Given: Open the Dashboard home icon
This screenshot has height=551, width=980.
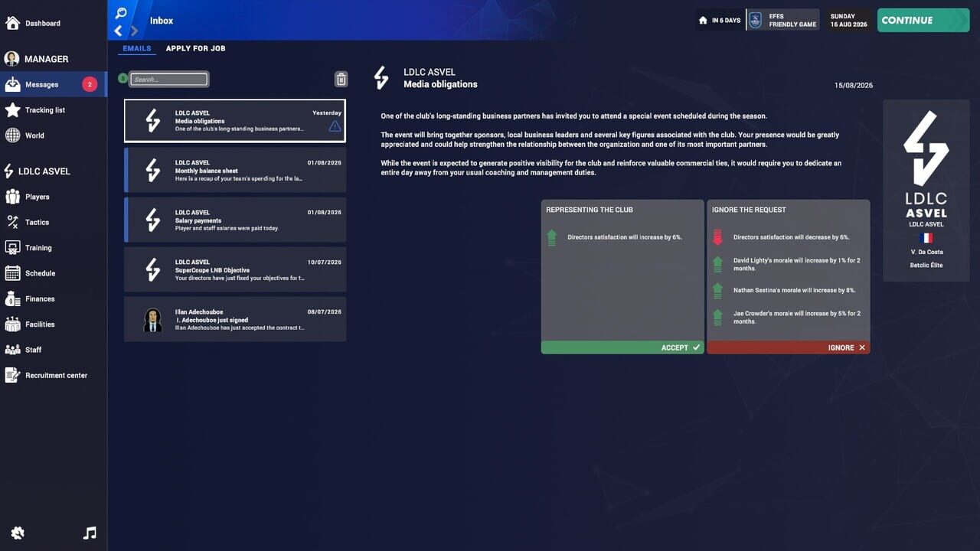Looking at the screenshot, I should pos(12,23).
